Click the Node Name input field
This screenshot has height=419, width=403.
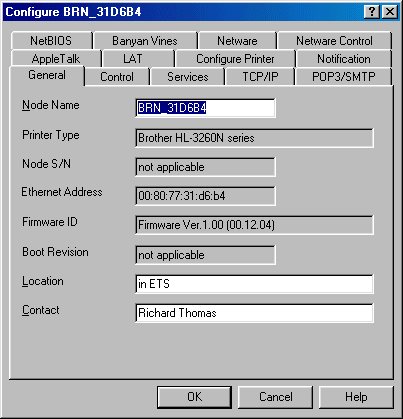(205, 108)
